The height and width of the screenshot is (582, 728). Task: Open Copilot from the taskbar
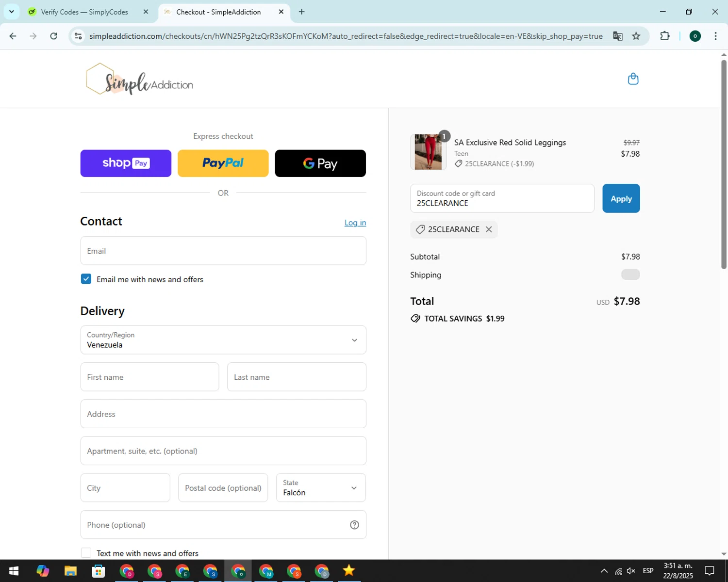click(x=43, y=571)
